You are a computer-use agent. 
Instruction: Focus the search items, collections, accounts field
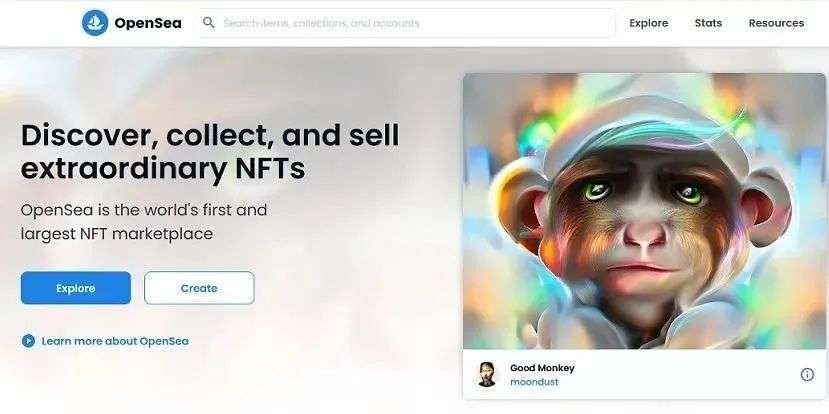coord(406,23)
